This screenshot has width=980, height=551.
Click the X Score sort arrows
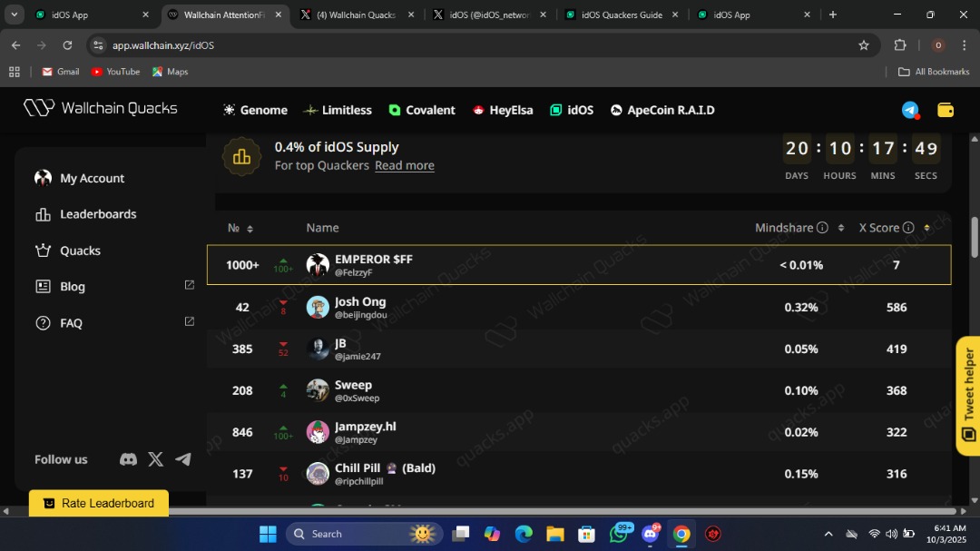(926, 228)
